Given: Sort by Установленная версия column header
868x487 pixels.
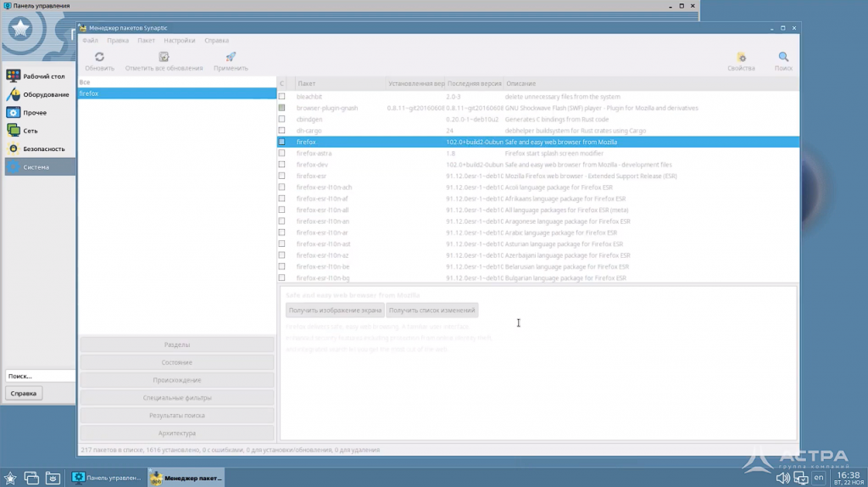Looking at the screenshot, I should pyautogui.click(x=415, y=84).
